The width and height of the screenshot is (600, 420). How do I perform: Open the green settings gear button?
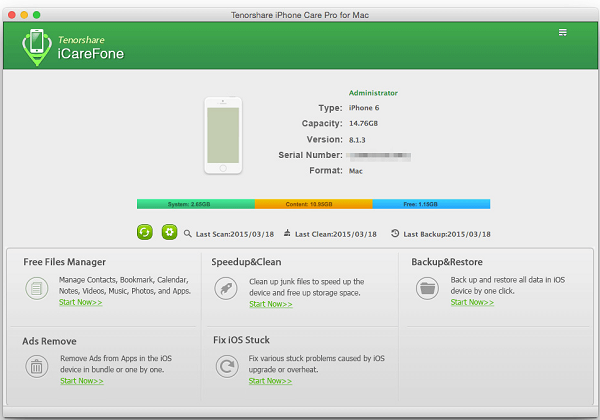[169, 232]
